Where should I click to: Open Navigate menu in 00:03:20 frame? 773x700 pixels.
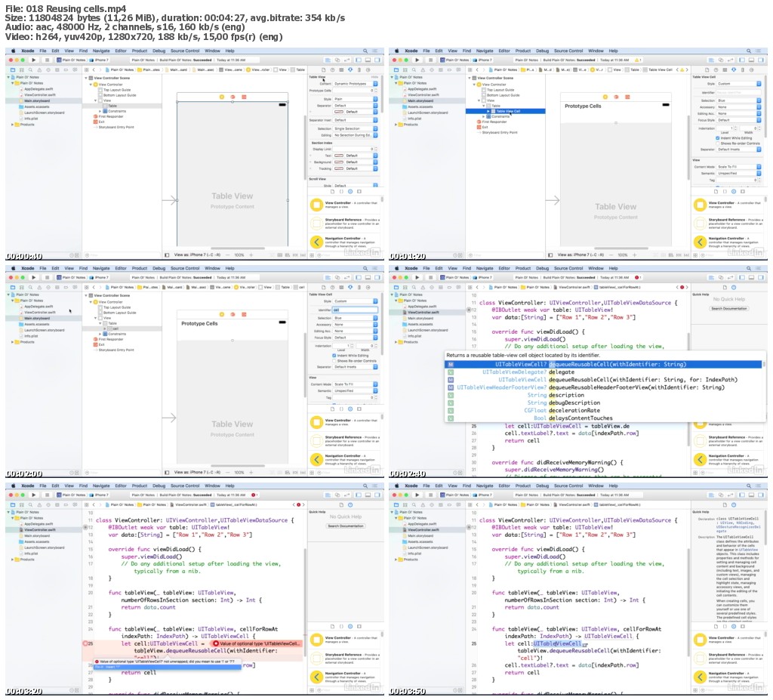[101, 486]
